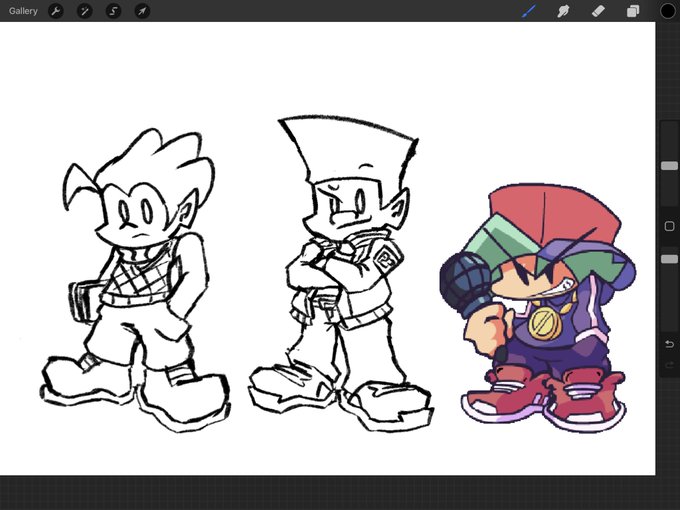Image resolution: width=680 pixels, height=510 pixels.
Task: Activate the Transform arrow tool
Action: point(142,11)
